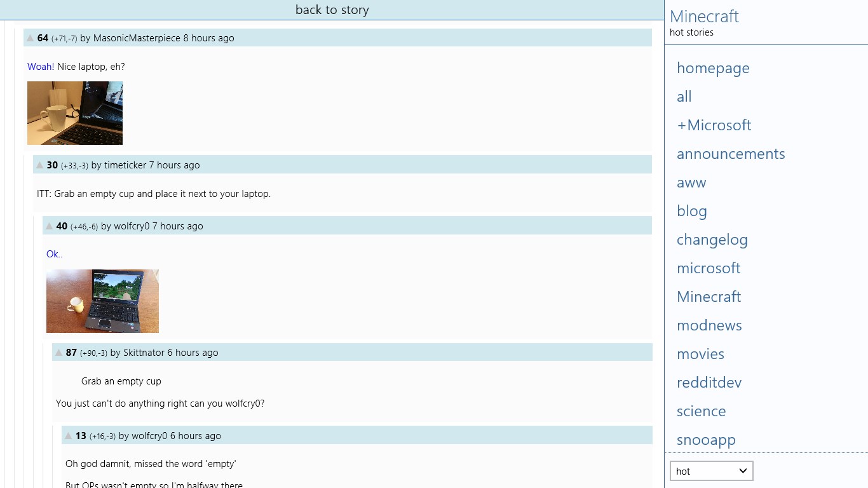Select science subreddit
The image size is (868, 488).
click(x=702, y=411)
